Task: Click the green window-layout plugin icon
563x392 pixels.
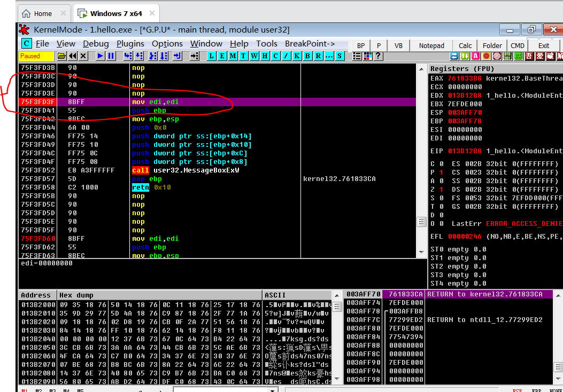Action: [518, 56]
